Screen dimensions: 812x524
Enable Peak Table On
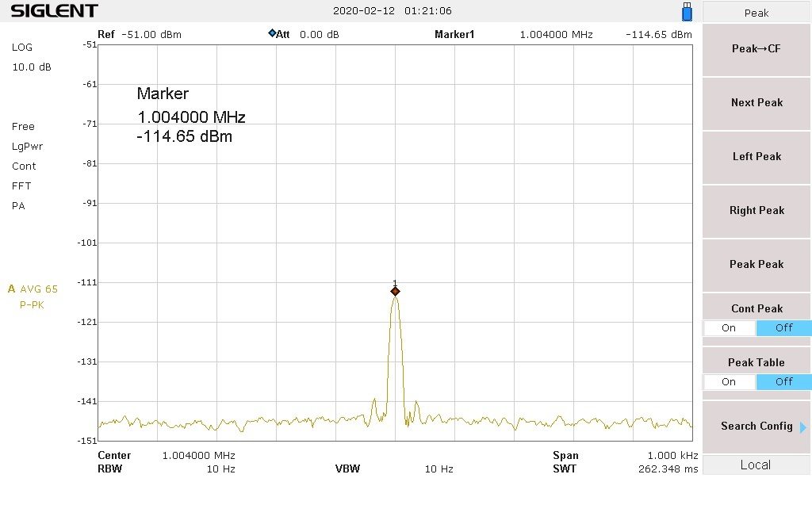click(729, 382)
